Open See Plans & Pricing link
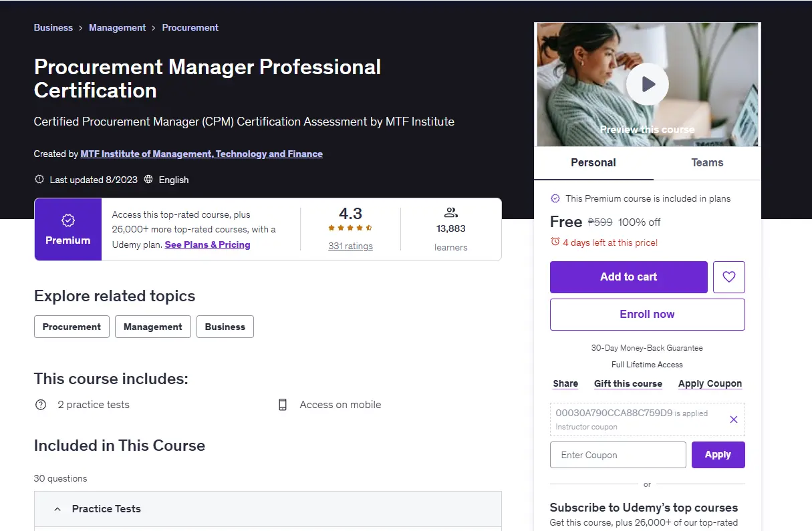812x531 pixels. click(x=207, y=245)
